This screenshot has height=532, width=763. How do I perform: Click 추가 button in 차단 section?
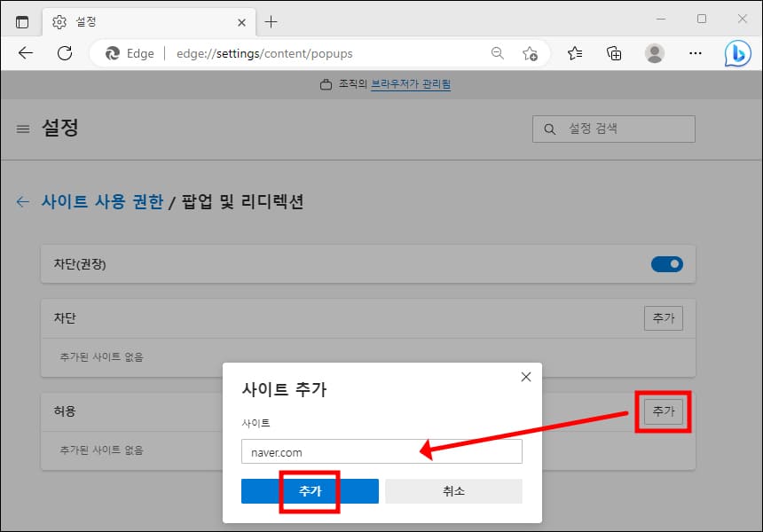(664, 318)
